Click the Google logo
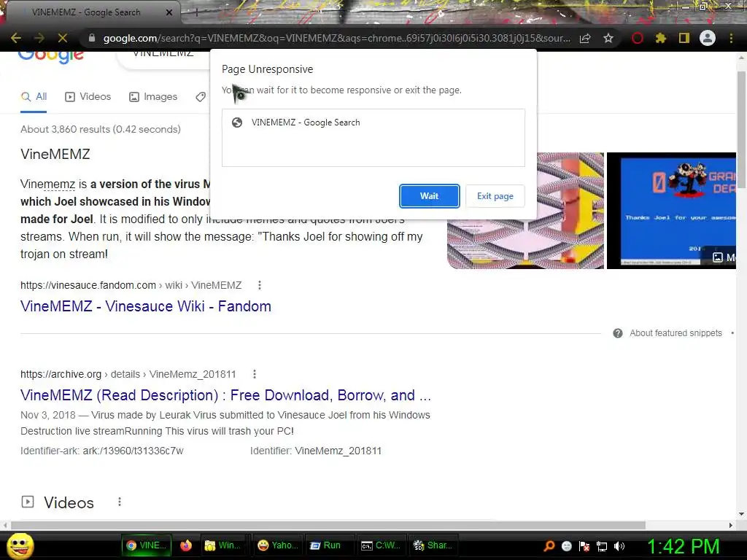The height and width of the screenshot is (560, 747). [51, 56]
